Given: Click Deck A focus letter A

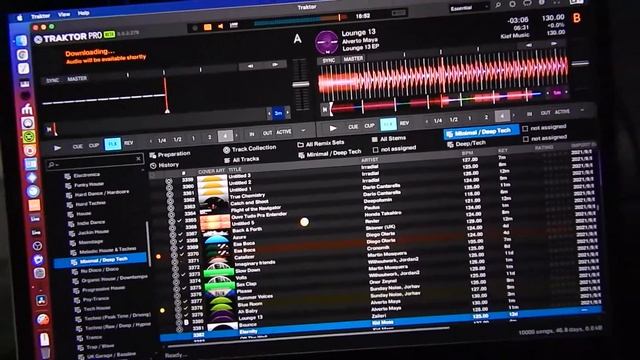Looking at the screenshot, I should (x=298, y=39).
